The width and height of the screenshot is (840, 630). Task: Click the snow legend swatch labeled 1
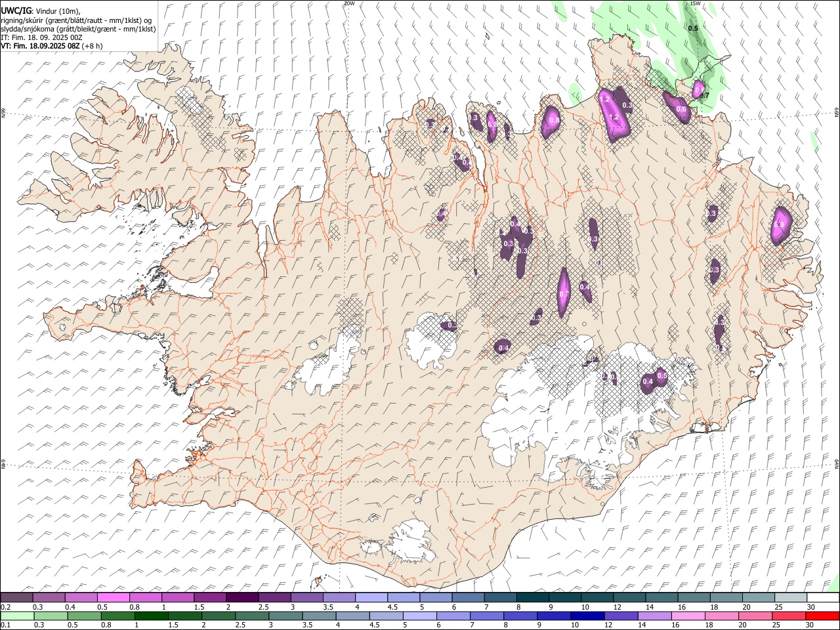[178, 597]
